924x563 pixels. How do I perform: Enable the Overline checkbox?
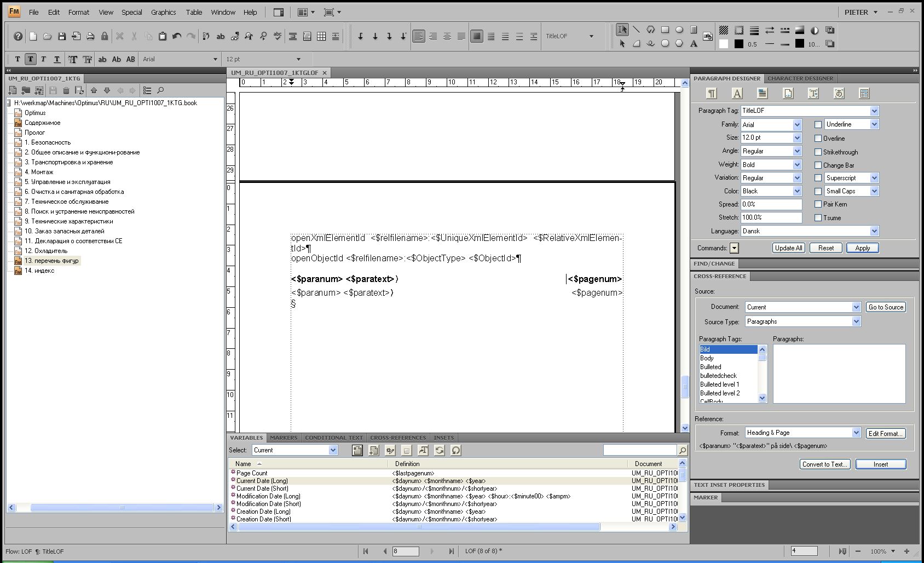pyautogui.click(x=818, y=139)
